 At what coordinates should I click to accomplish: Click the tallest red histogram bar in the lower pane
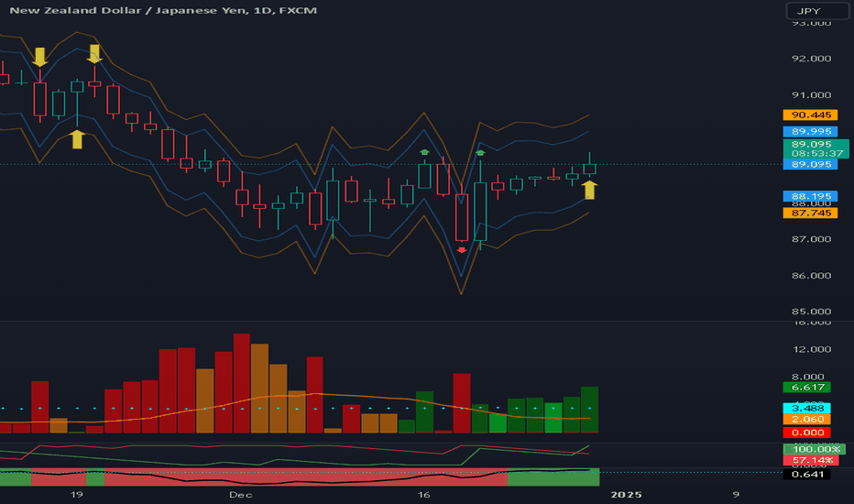click(241, 383)
